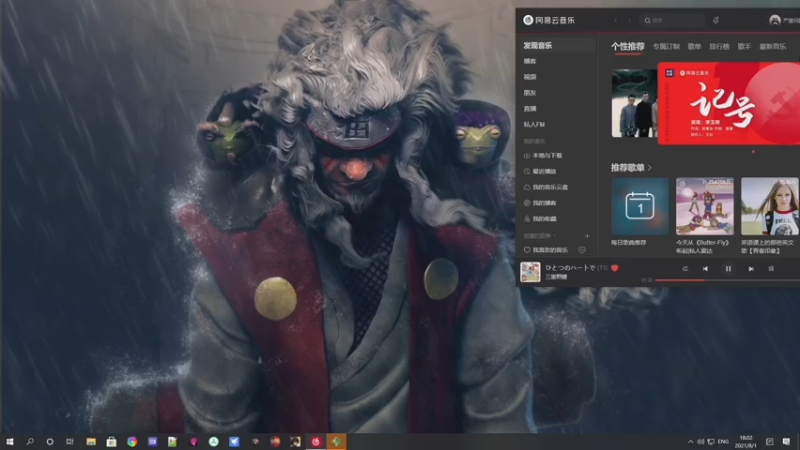Open NetEase Cloud Music taskbar icon

[316, 441]
